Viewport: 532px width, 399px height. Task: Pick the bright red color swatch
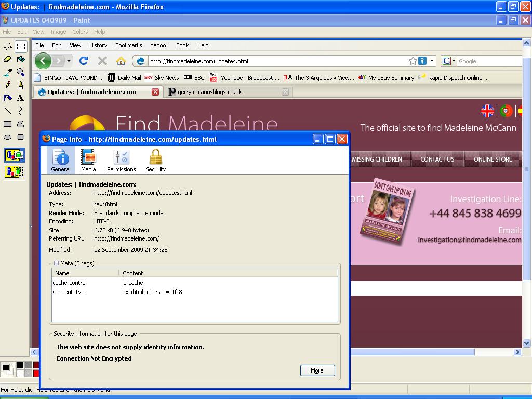tap(36, 373)
